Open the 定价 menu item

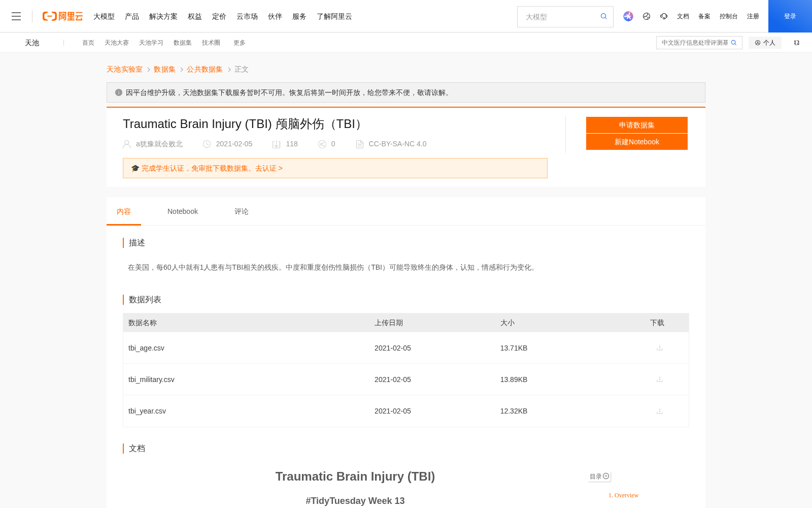[219, 16]
